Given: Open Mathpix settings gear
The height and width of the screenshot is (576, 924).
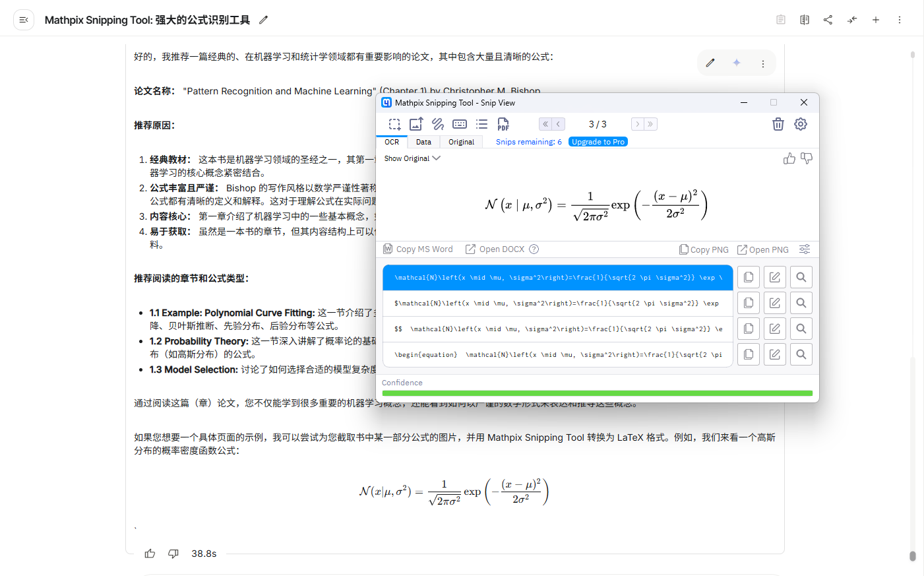Looking at the screenshot, I should (801, 124).
